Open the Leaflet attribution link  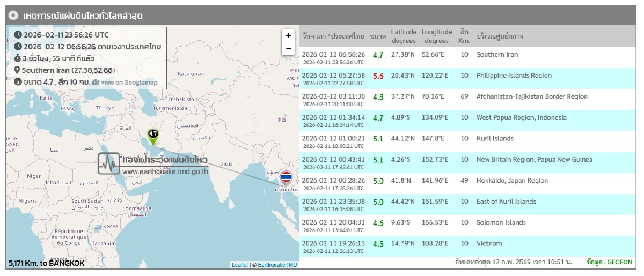point(239,265)
